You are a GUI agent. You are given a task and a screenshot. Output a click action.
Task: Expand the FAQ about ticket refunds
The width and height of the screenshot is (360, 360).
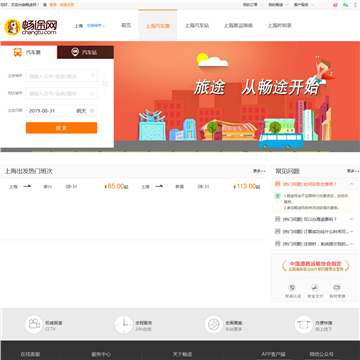[314, 219]
